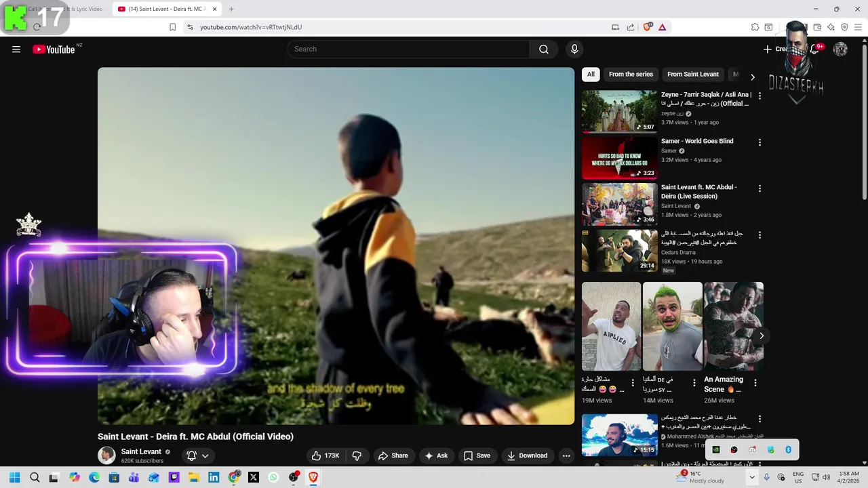Open Brave VPN shield icon
The height and width of the screenshot is (488, 868).
pyautogui.click(x=844, y=27)
